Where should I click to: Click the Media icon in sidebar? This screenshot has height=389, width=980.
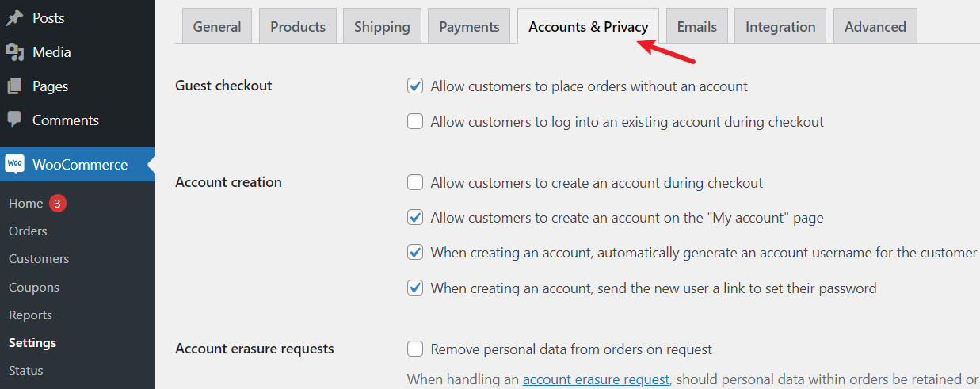pyautogui.click(x=14, y=52)
